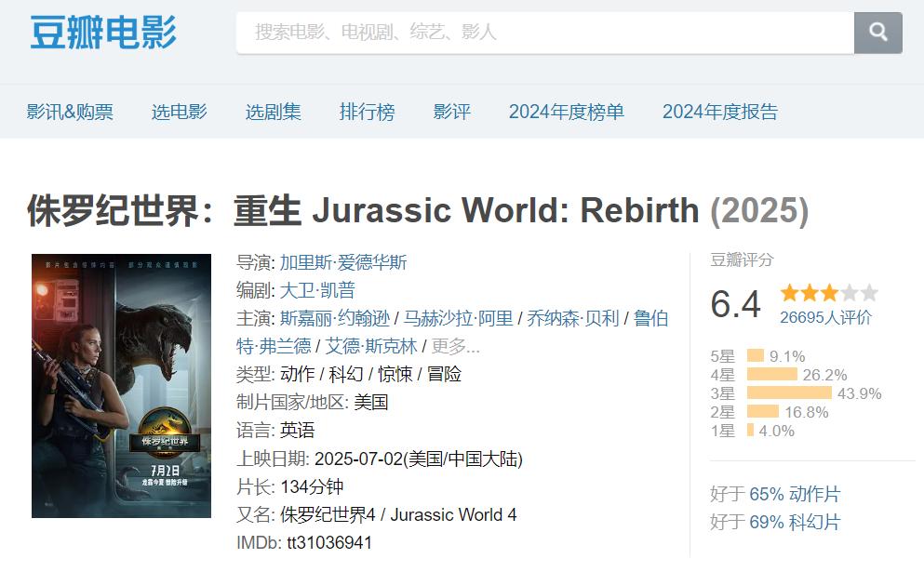Open actor 马赫沙拉·阿里 page
The height and width of the screenshot is (572, 924).
pos(458,319)
